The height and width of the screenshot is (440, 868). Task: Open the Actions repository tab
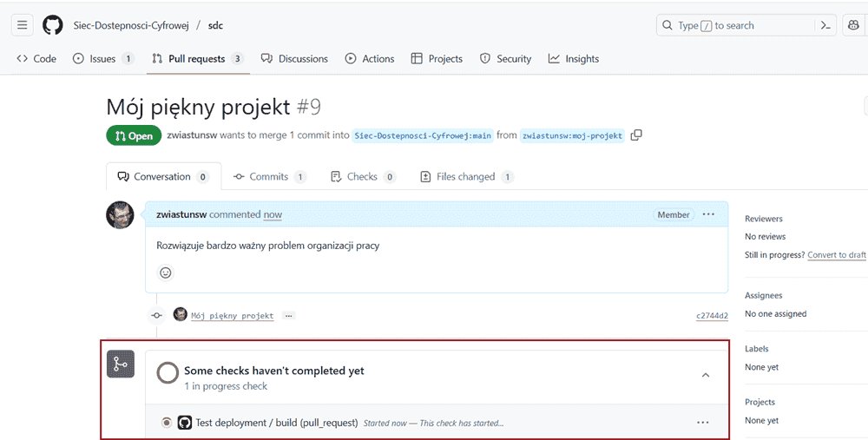pos(370,59)
